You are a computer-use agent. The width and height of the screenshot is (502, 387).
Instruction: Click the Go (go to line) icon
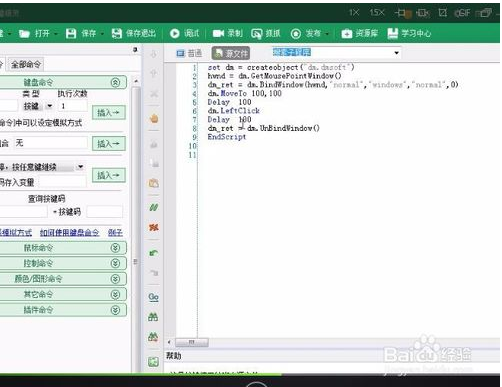(154, 297)
